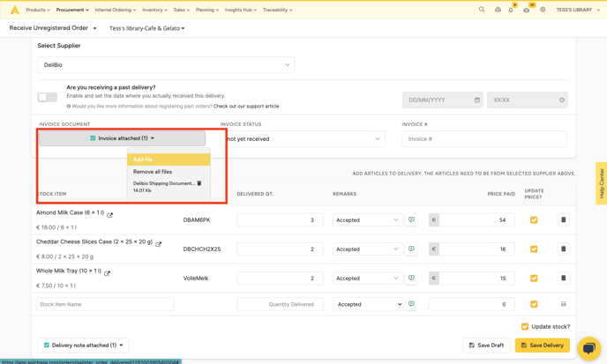Delete the Almond Milk Case row

coord(563,219)
